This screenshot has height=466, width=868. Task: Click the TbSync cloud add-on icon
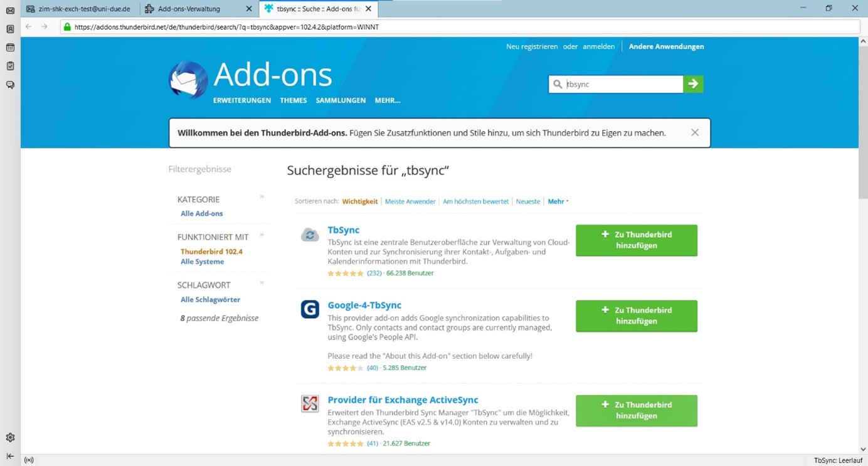click(x=310, y=235)
